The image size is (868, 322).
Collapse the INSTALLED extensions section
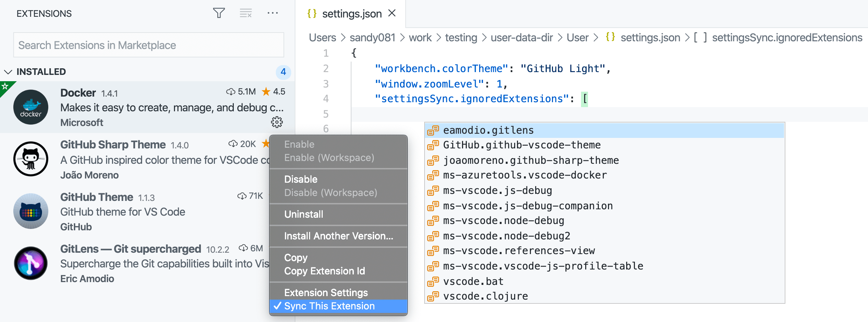[8, 71]
